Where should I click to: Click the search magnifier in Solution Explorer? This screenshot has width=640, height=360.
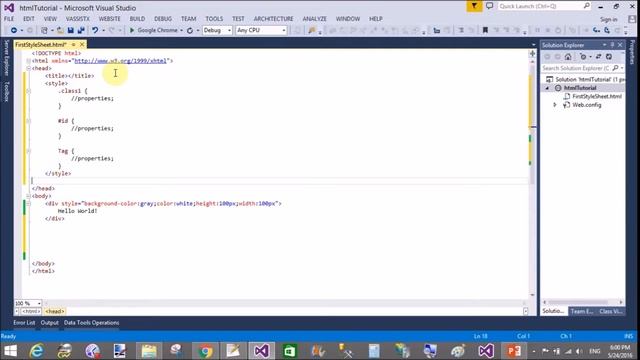tap(616, 68)
